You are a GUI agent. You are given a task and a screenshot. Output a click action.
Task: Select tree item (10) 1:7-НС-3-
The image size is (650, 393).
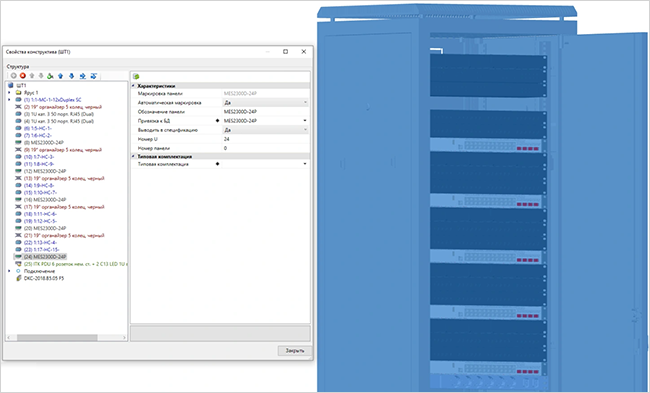pyautogui.click(x=39, y=157)
